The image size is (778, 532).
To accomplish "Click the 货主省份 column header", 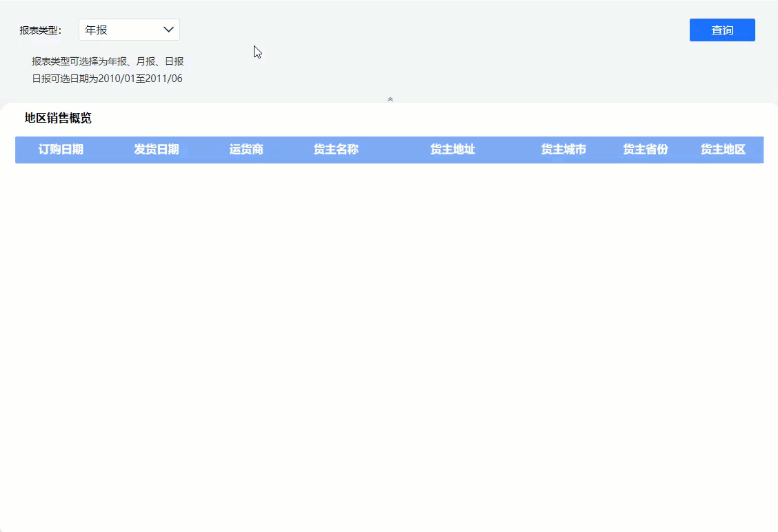I will click(645, 150).
